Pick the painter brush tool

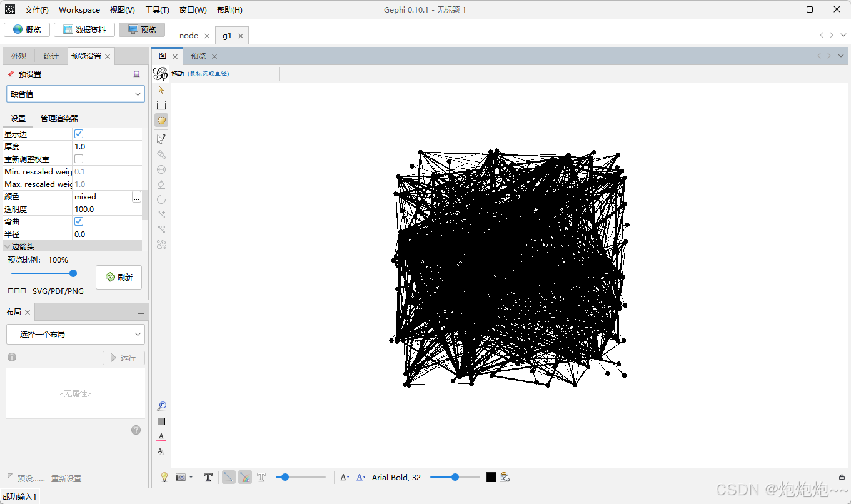point(161,154)
